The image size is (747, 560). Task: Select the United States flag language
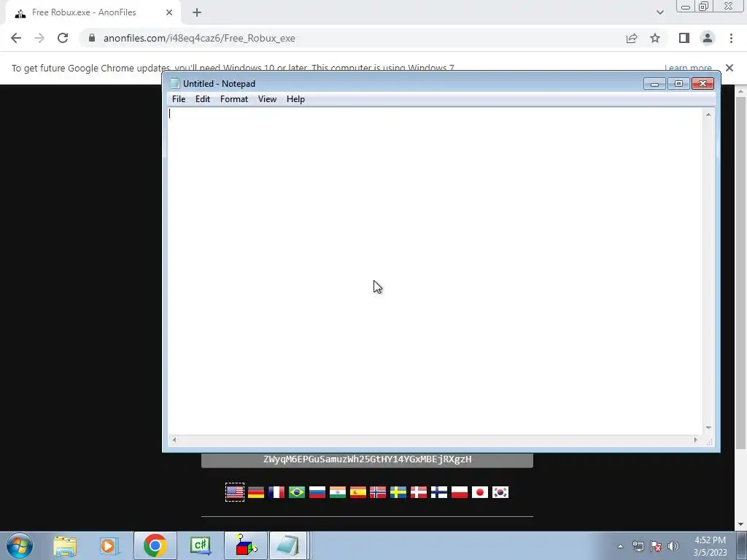pos(235,492)
